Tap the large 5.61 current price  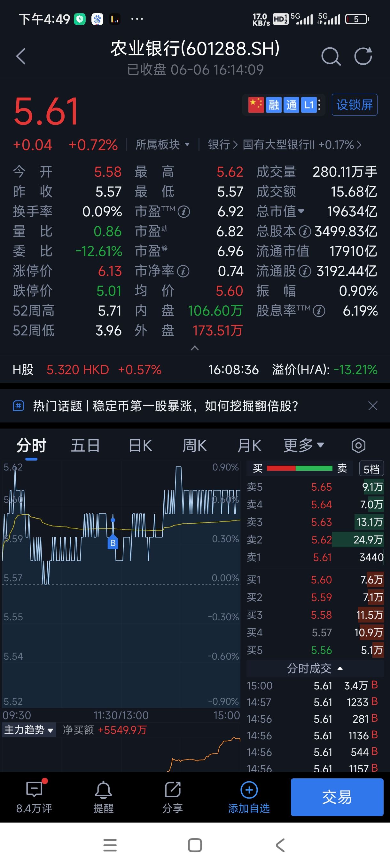point(46,111)
